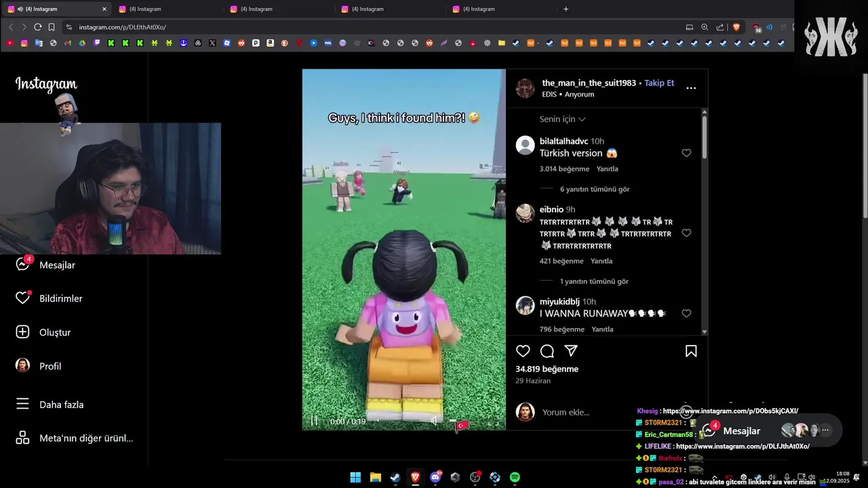Go to Profil in the sidebar
Image resolution: width=868 pixels, height=488 pixels.
[x=39, y=366]
